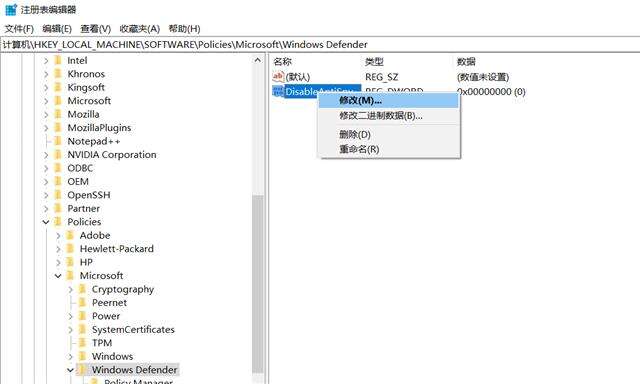Screen dimensions: 640x384
Task: Choose 重命名(R) in the context menu
Action: pos(389,149)
